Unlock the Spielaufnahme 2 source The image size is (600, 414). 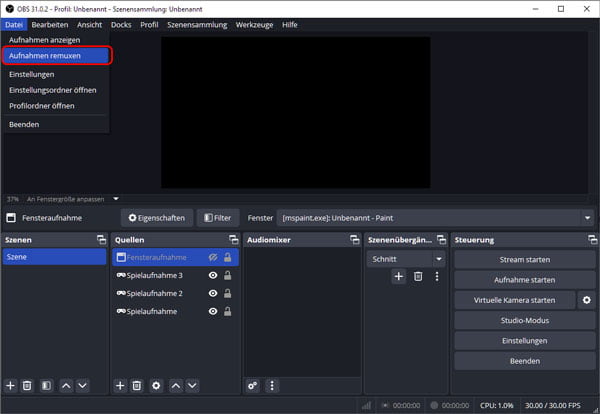(x=228, y=293)
